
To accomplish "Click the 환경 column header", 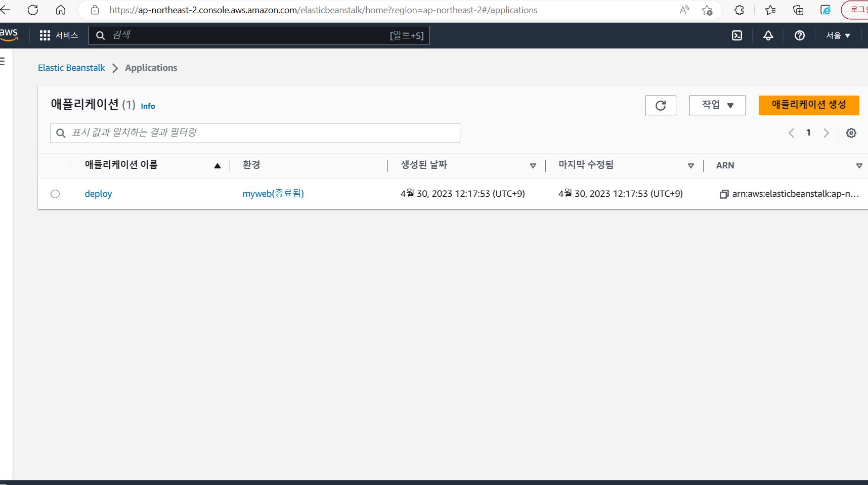I will [x=251, y=165].
